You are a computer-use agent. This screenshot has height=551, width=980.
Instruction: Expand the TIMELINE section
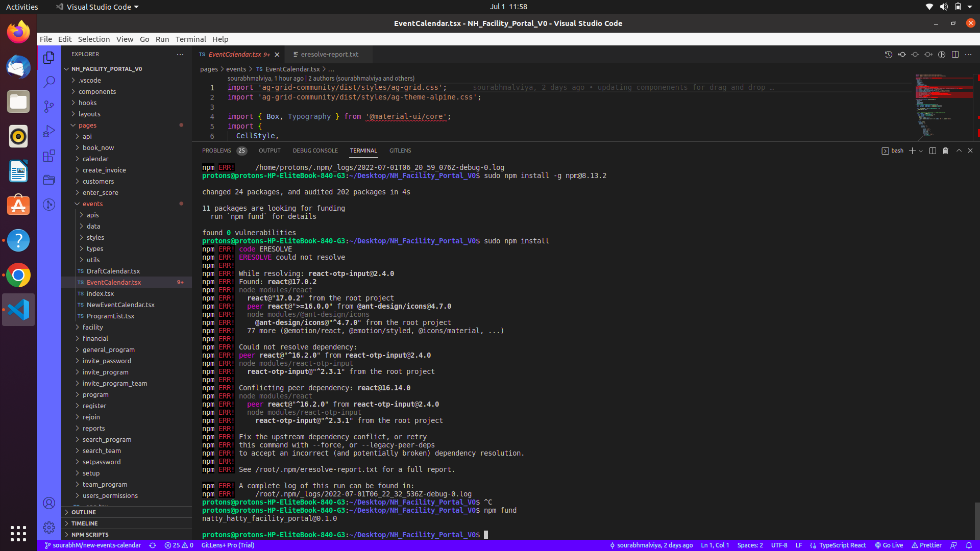pos(84,523)
